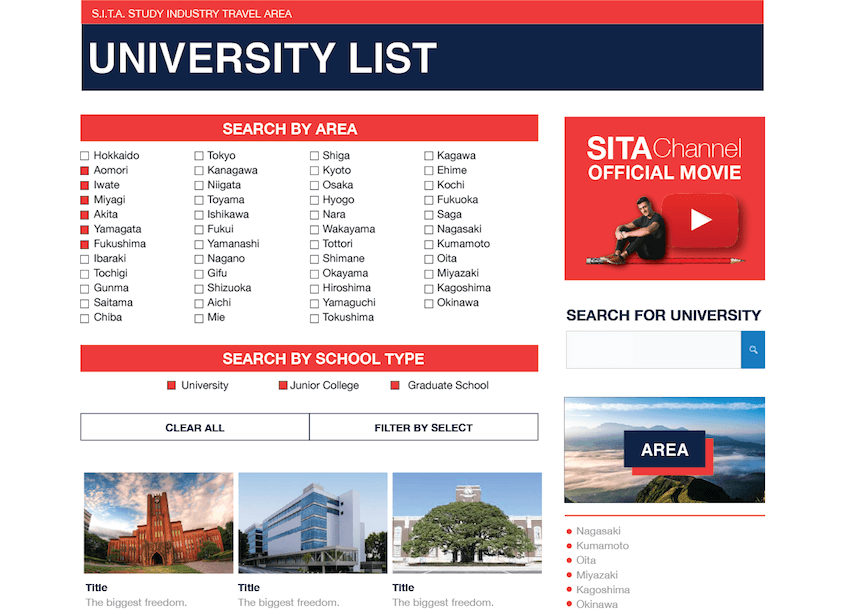Focus the Search for University input field
This screenshot has width=842, height=614.
pyautogui.click(x=654, y=350)
